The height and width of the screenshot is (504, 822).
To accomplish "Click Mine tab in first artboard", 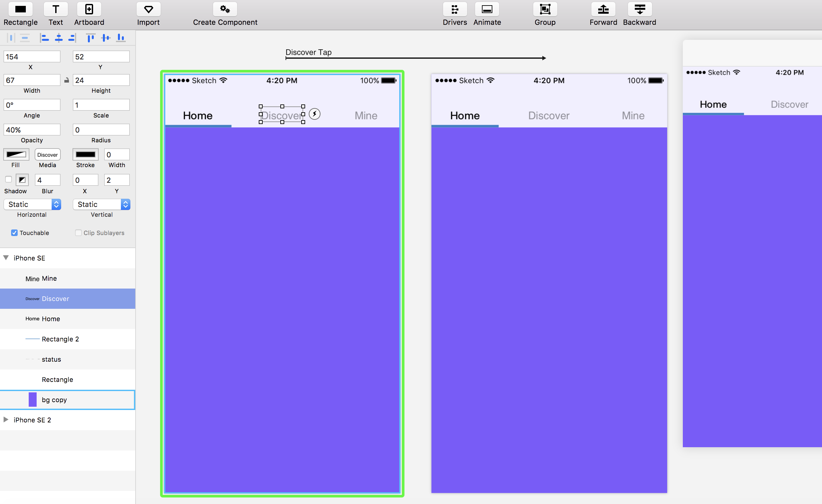I will 366,116.
